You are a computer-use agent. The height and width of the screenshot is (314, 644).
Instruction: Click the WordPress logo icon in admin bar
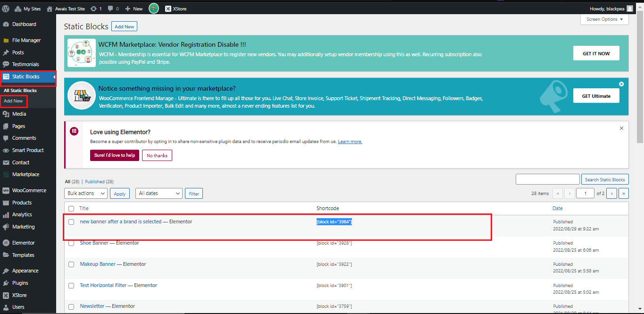(6, 8)
